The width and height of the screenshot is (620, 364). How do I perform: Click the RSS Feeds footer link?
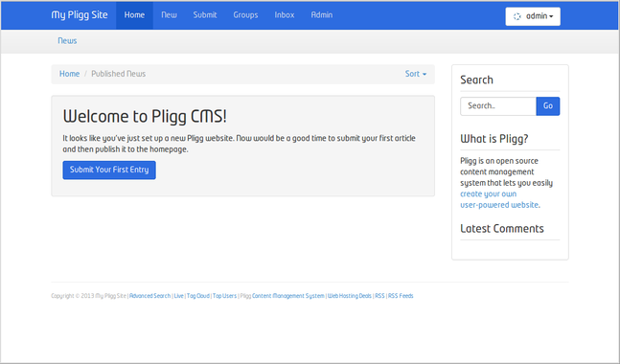[401, 296]
